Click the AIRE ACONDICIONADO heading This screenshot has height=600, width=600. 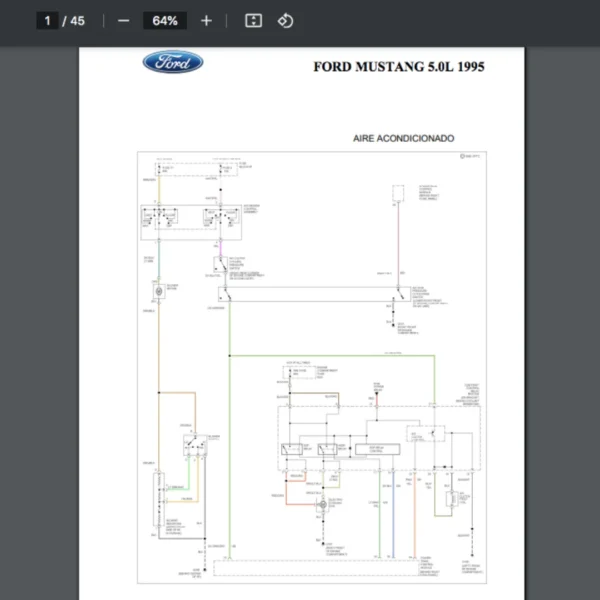(403, 138)
